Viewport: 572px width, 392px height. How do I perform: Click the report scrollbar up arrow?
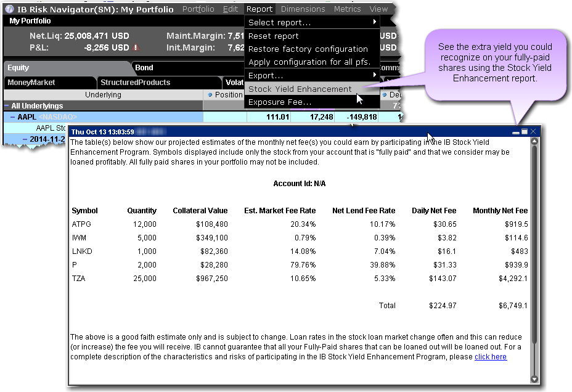(534, 142)
